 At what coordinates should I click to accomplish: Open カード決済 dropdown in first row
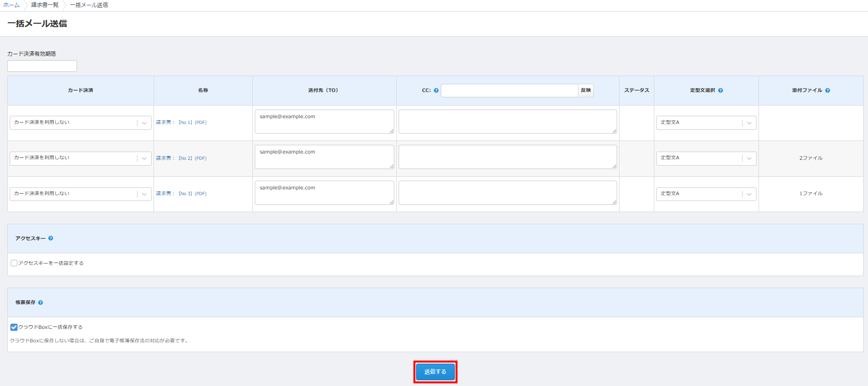[x=80, y=123]
